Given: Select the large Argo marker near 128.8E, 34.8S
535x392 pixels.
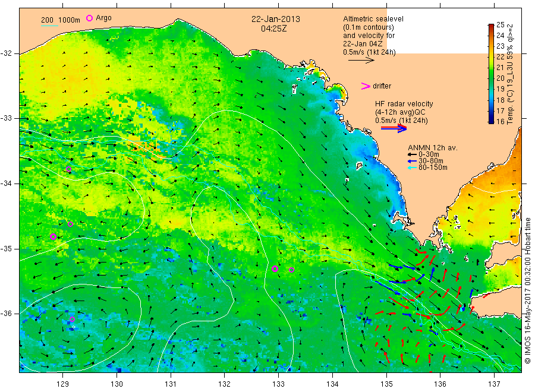Looking at the screenshot, I should (x=53, y=236).
